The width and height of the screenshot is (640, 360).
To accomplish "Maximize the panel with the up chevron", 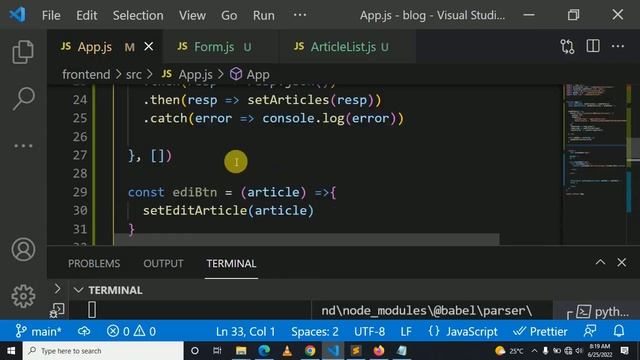I will [x=600, y=262].
